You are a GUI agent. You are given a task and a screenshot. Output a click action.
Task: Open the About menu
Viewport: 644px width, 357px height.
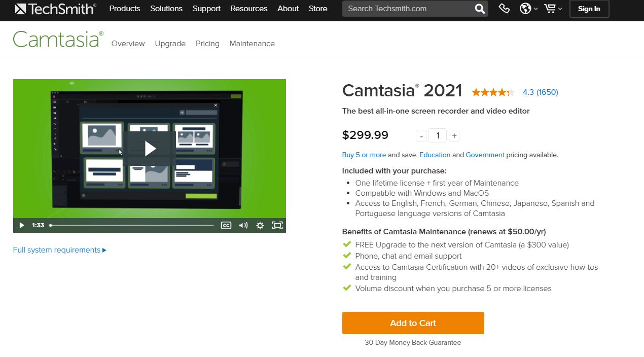288,9
